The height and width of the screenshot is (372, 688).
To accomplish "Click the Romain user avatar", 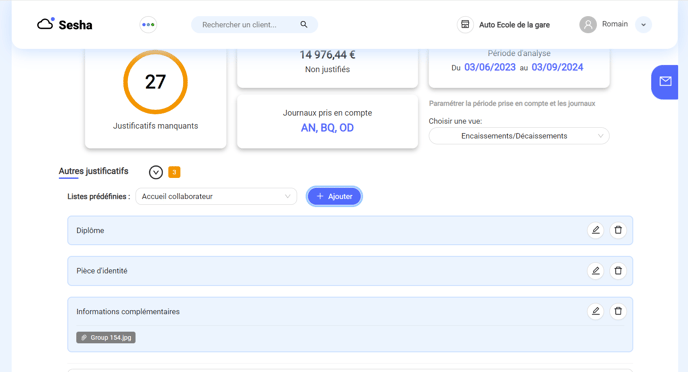I will point(588,25).
